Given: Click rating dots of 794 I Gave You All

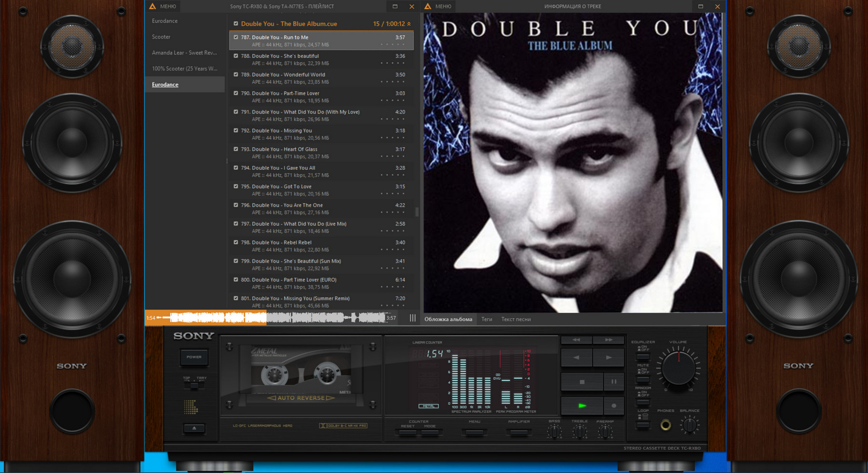Looking at the screenshot, I should click(x=393, y=175).
